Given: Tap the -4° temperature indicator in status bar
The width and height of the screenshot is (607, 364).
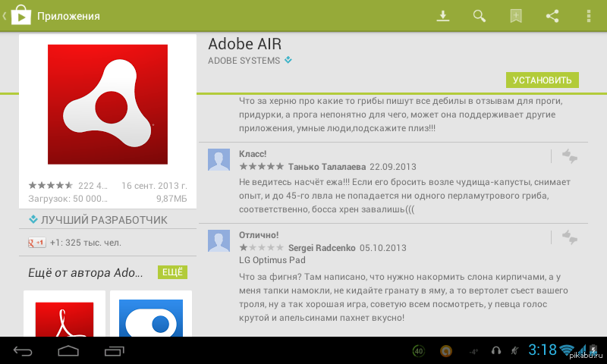Looking at the screenshot, I should 473,352.
